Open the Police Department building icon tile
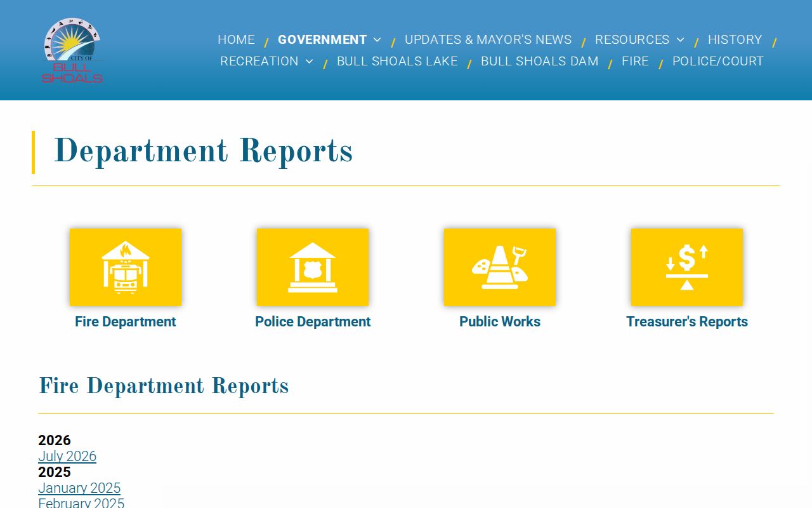This screenshot has width=812, height=508. (313, 267)
